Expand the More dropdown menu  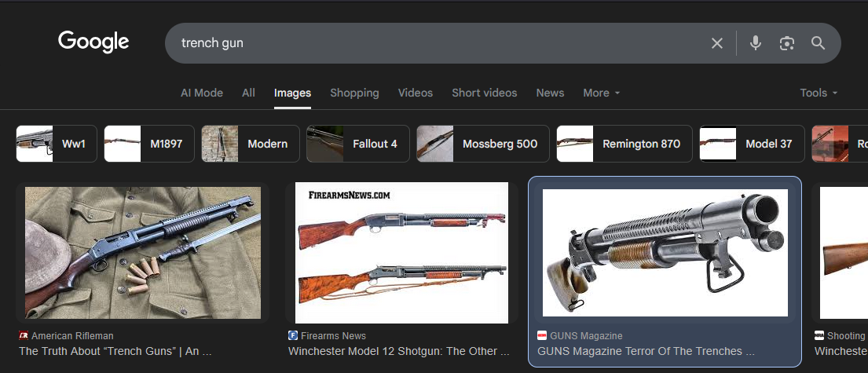click(x=601, y=93)
